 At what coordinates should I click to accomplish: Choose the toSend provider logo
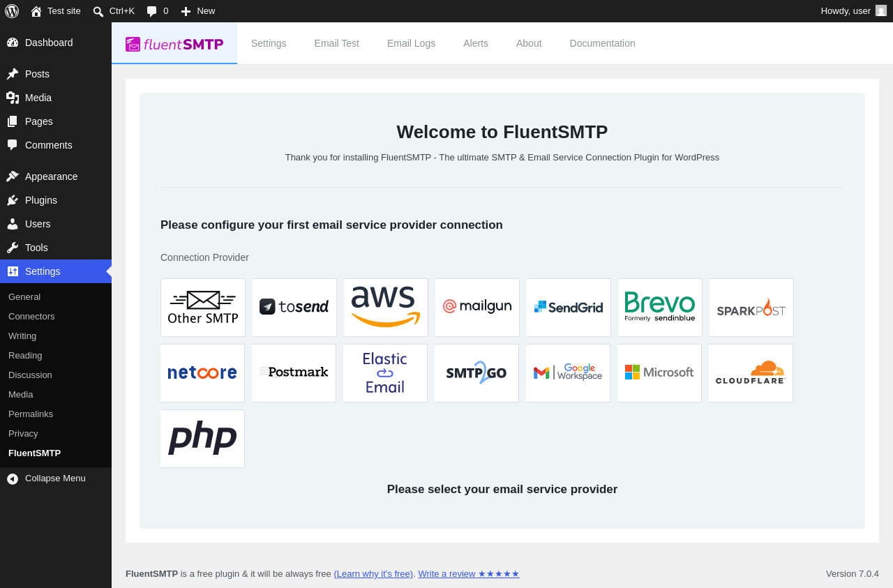[294, 308]
